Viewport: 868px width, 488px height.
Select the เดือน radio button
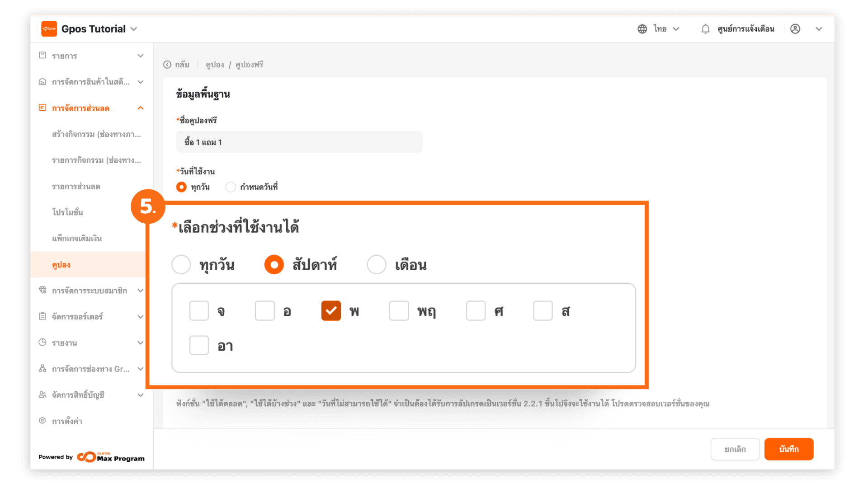pos(376,265)
